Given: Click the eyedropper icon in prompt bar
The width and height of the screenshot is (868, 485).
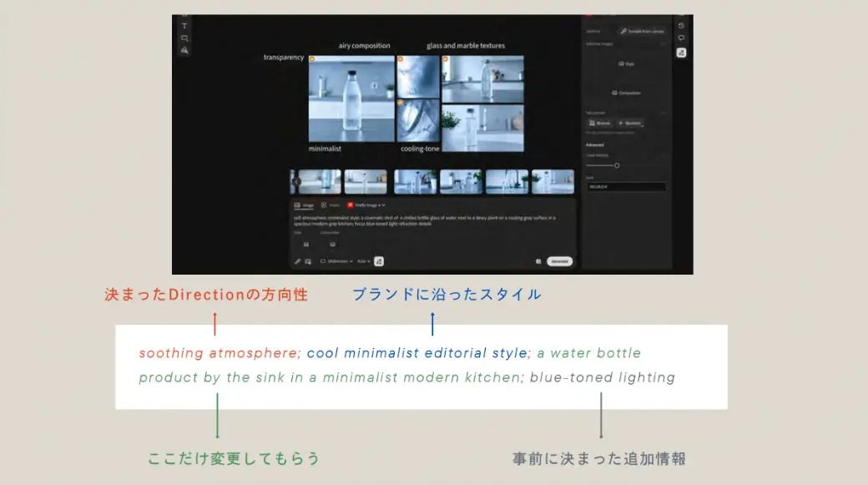Looking at the screenshot, I should click(297, 261).
